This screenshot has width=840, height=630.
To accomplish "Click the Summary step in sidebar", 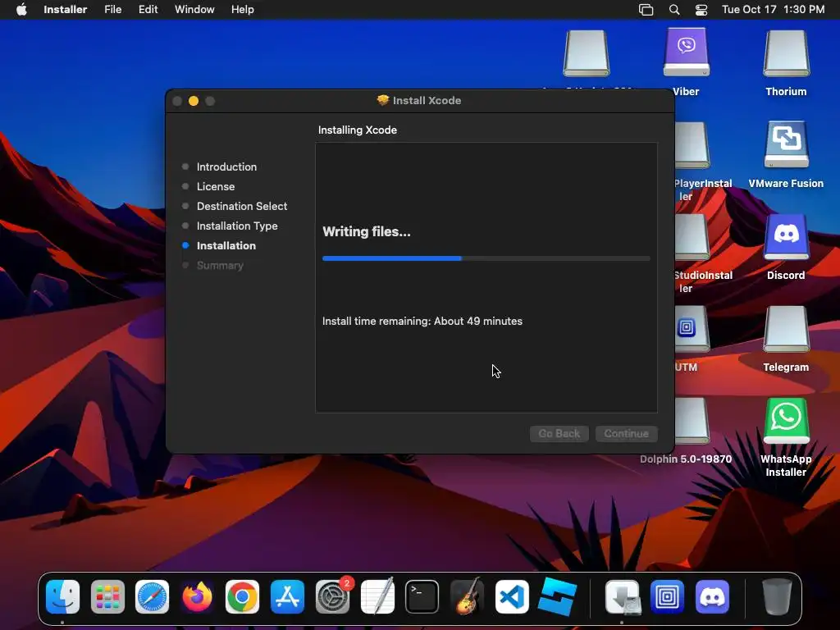I will [220, 265].
